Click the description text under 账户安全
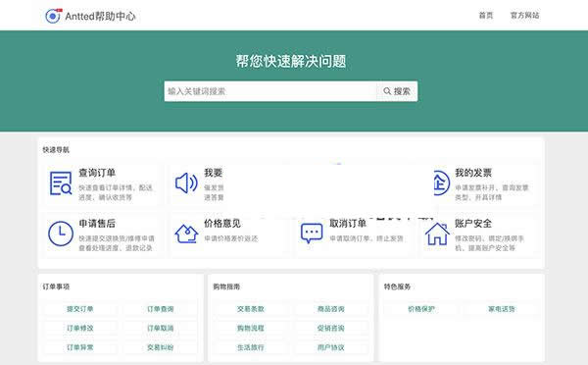This screenshot has height=365, width=588. point(489,243)
